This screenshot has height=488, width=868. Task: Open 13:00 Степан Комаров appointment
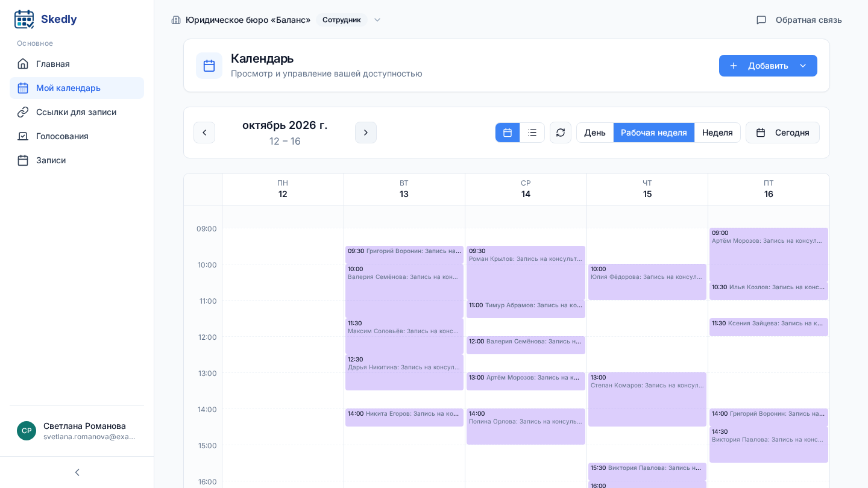pos(647,399)
